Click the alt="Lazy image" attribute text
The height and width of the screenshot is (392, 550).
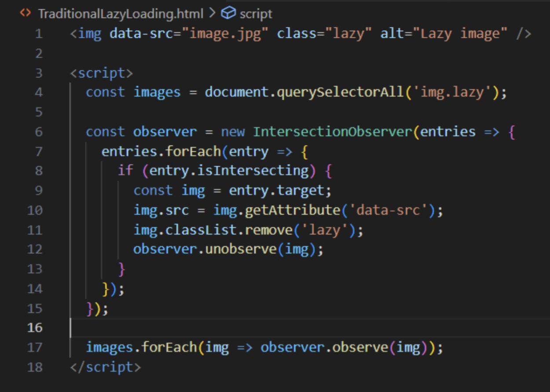pos(444,33)
